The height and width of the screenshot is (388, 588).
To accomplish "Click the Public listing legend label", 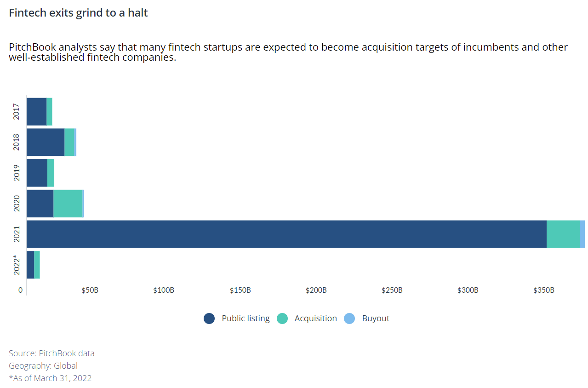I will (245, 319).
